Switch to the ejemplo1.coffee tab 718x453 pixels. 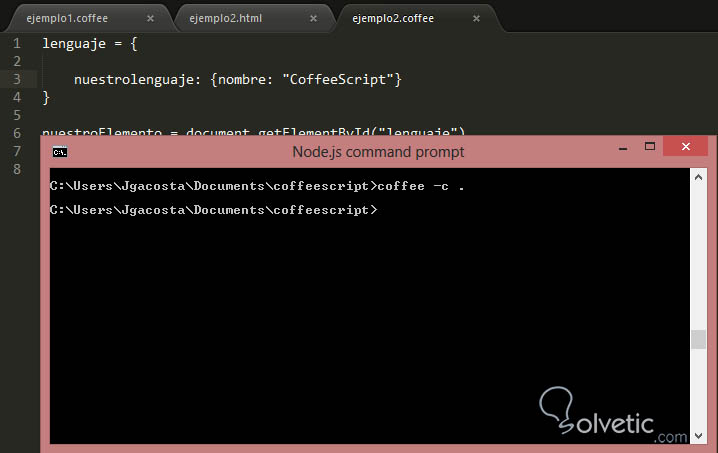point(67,18)
